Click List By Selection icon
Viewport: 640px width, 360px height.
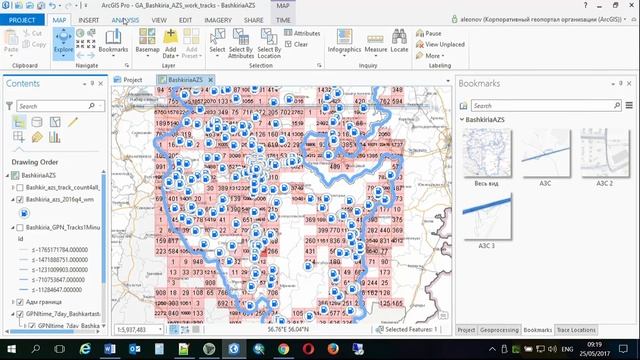pos(55,122)
